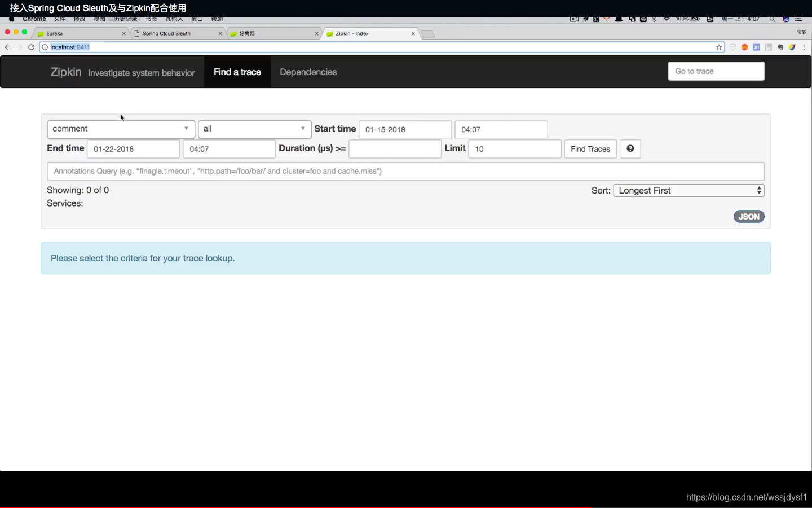
Task: Click the Start time 04:07 field
Action: [x=501, y=130]
